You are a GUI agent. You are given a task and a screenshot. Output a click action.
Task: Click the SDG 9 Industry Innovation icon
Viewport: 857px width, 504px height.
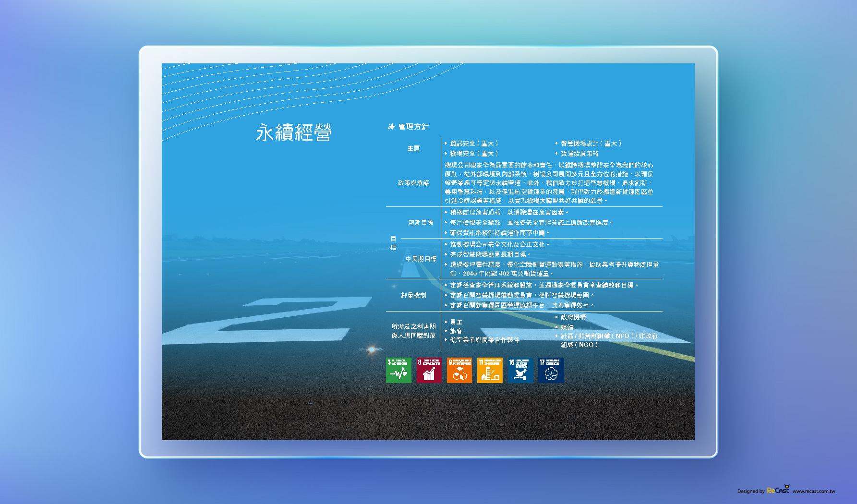(459, 370)
